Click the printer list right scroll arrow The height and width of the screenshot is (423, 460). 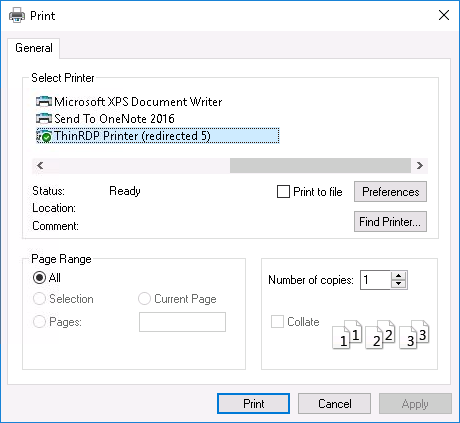(420, 165)
